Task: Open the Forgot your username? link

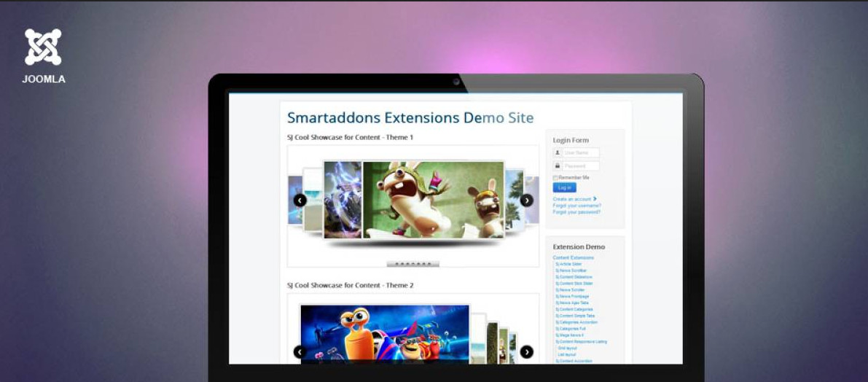Action: (x=576, y=206)
